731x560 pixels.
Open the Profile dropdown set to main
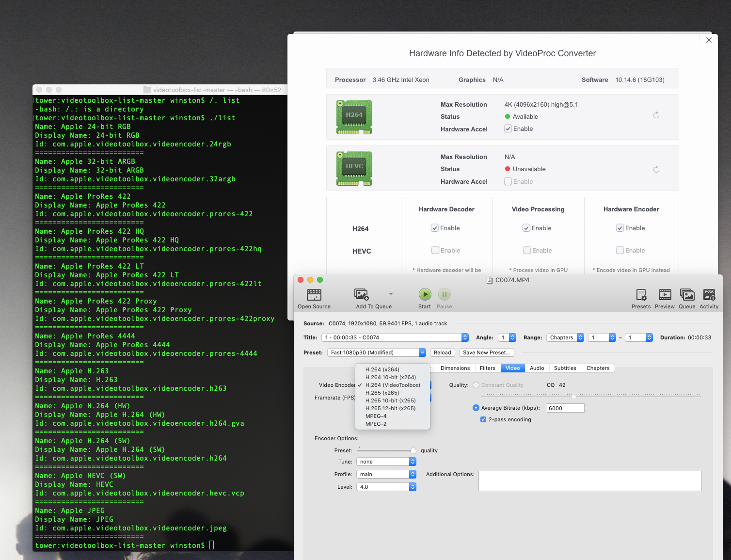pyautogui.click(x=386, y=474)
